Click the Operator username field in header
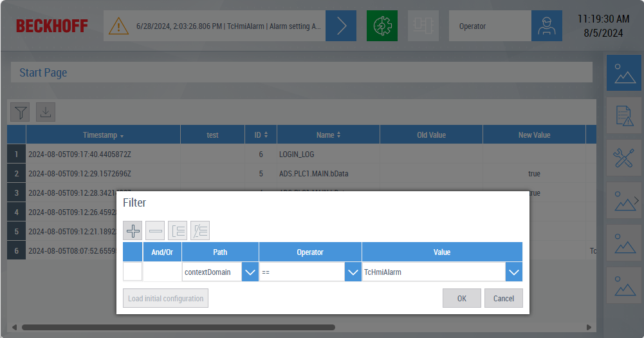644x338 pixels. tap(490, 26)
